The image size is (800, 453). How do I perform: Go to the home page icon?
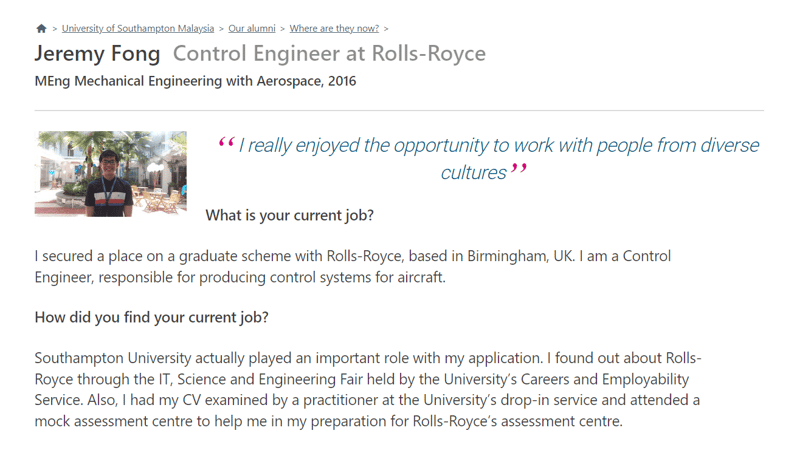click(x=41, y=29)
